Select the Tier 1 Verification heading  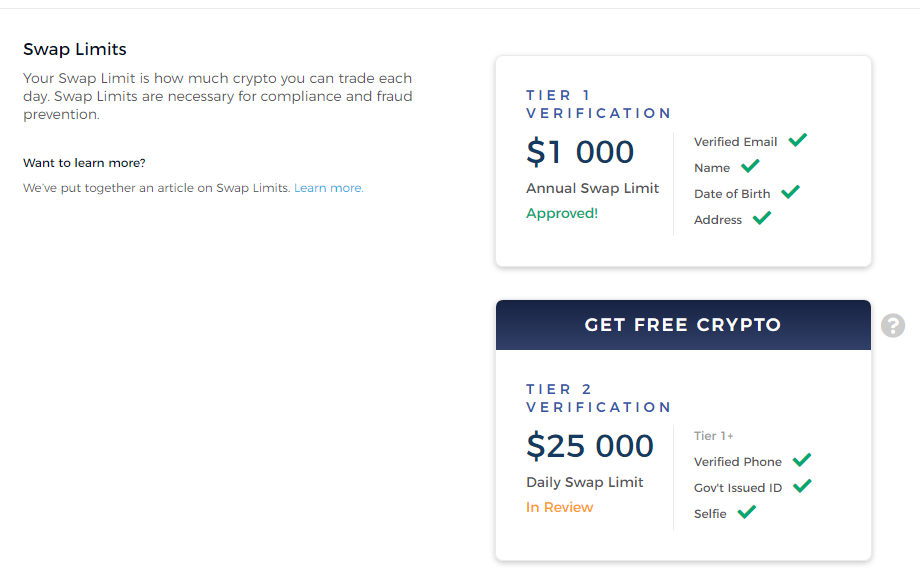pyautogui.click(x=598, y=104)
